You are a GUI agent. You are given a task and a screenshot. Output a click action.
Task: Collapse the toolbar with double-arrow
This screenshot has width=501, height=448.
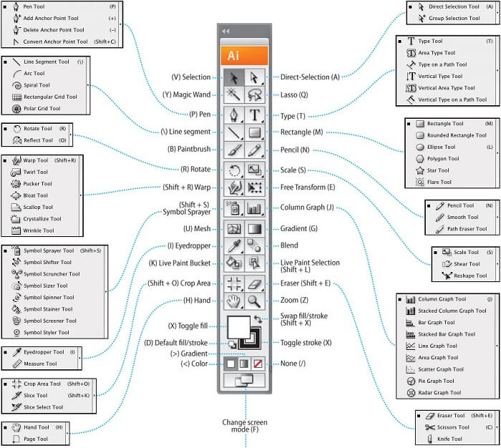click(x=225, y=31)
